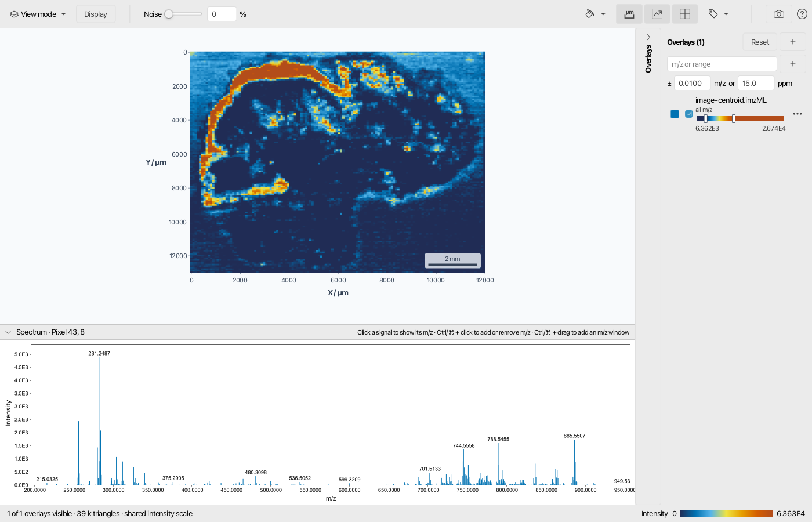Reset the overlays
The height and width of the screenshot is (522, 812).
coord(760,42)
